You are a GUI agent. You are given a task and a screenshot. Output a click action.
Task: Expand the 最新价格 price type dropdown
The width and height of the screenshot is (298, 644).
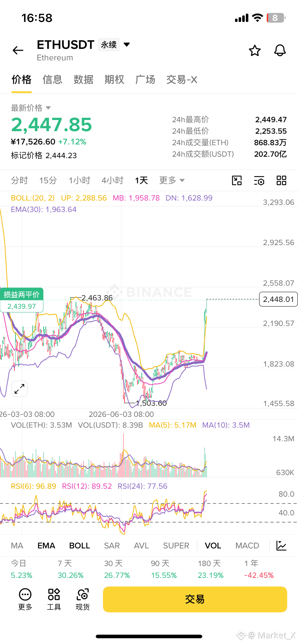tap(48, 108)
